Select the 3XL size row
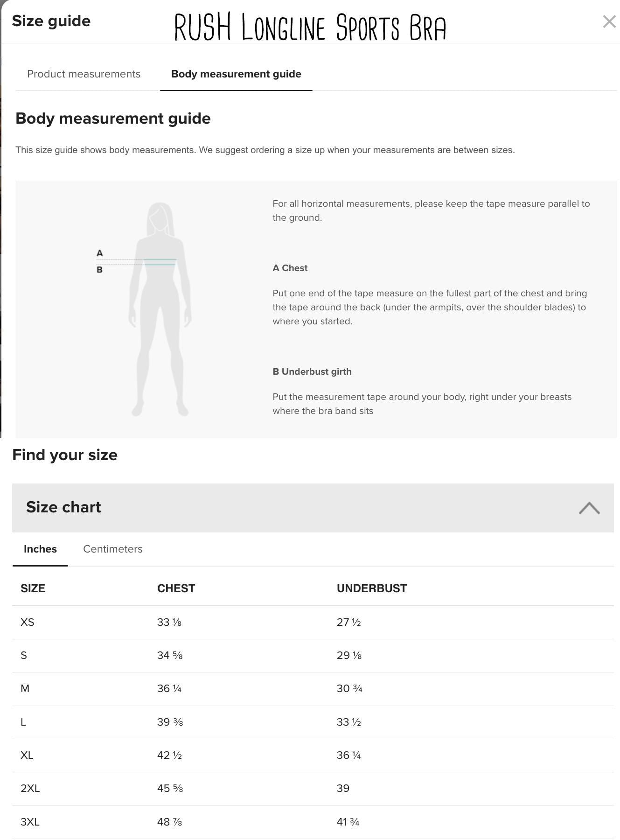The width and height of the screenshot is (620, 840). click(30, 822)
